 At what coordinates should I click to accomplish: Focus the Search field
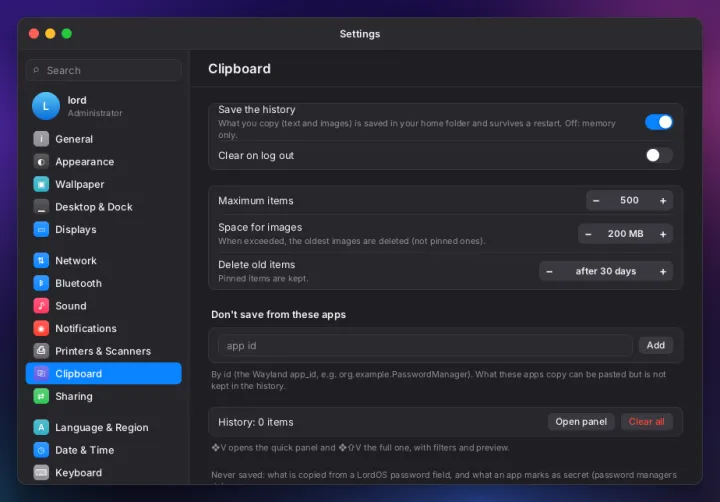104,70
